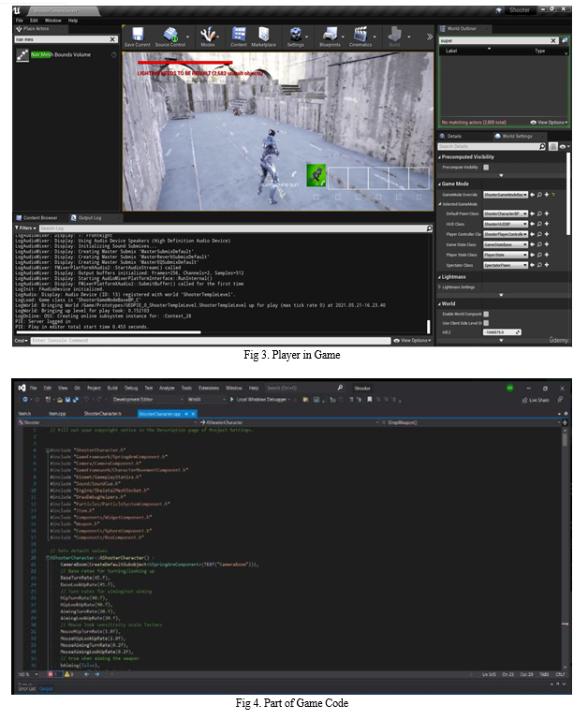This screenshot has height=720, width=588.
Task: Open Player Controller Class dropdown
Action: [x=506, y=234]
